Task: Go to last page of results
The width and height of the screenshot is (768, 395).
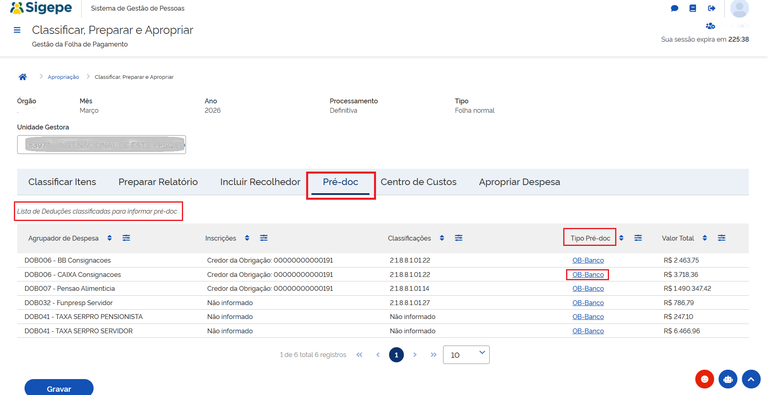Action: pyautogui.click(x=433, y=355)
